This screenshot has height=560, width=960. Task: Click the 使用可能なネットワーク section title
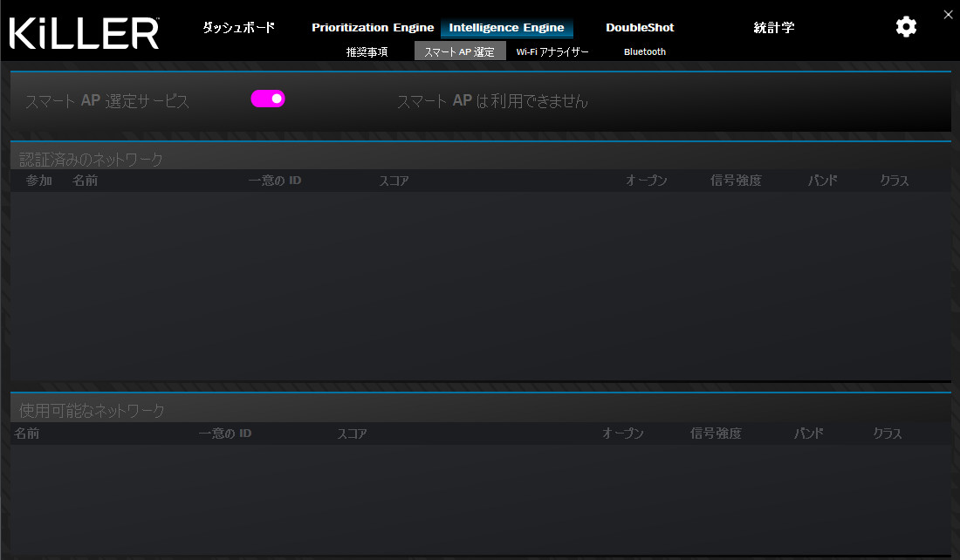click(92, 411)
